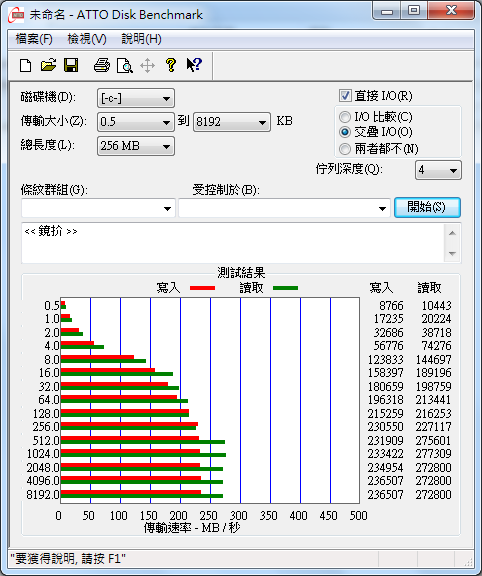Click the four-arrow move icon in the toolbar
482x576 pixels.
pyautogui.click(x=147, y=66)
